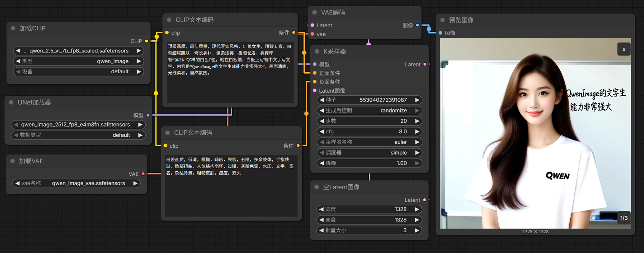The height and width of the screenshot is (253, 644).
Task: Click the vae input socket on VAE解码
Action: click(x=312, y=34)
